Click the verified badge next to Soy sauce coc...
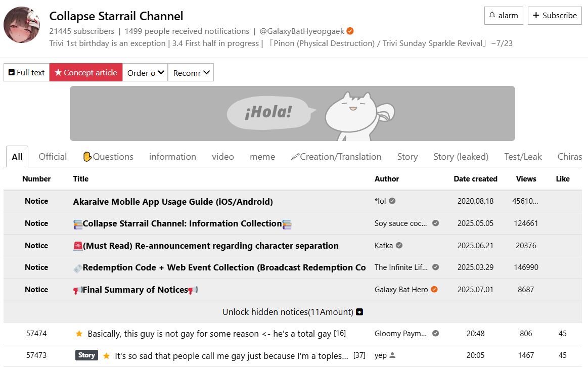588x367 pixels. pyautogui.click(x=435, y=223)
